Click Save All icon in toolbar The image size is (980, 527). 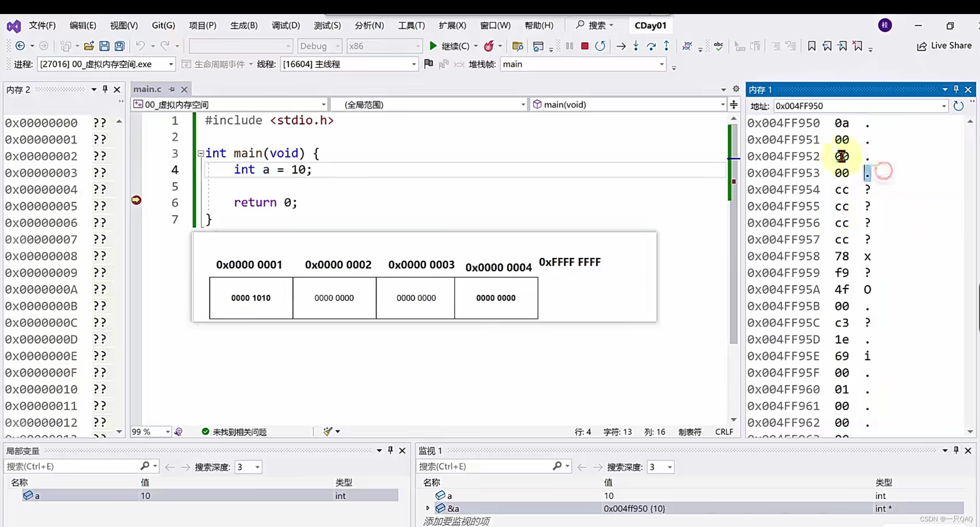(x=120, y=46)
